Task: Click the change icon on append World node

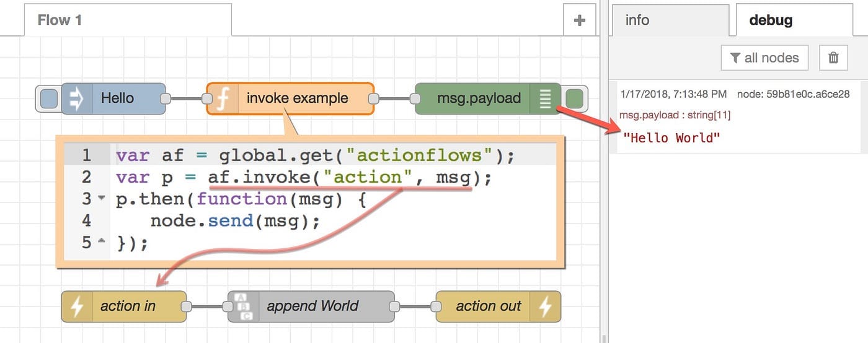Action: [x=242, y=306]
